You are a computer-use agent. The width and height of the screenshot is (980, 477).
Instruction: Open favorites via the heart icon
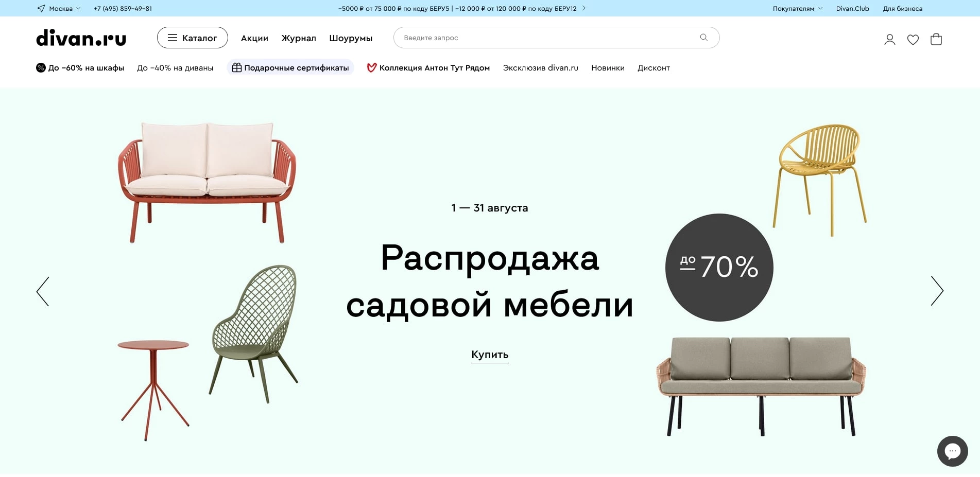[913, 39]
